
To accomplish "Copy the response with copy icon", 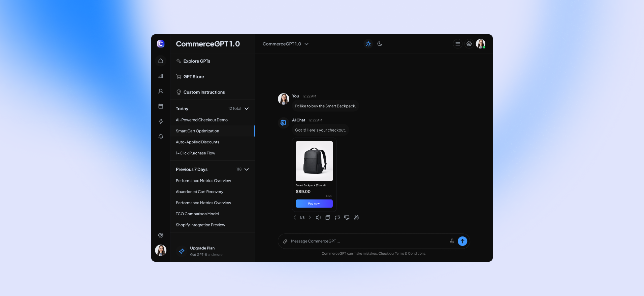I will click(x=328, y=218).
